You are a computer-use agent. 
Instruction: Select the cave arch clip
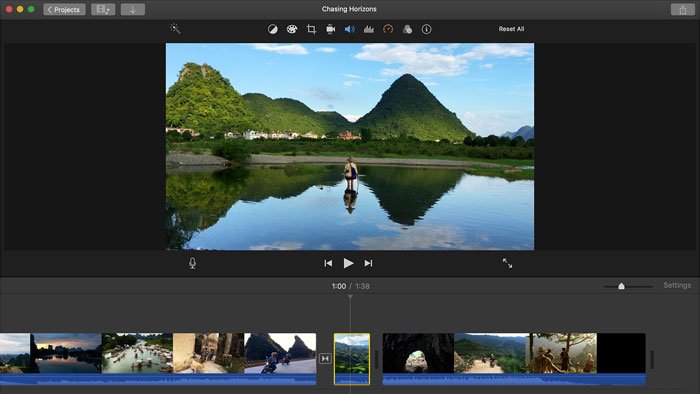pos(418,353)
